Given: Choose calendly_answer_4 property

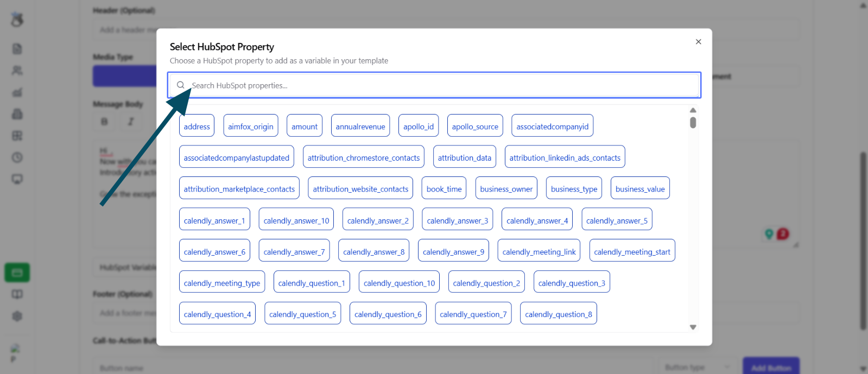Looking at the screenshot, I should coord(537,220).
